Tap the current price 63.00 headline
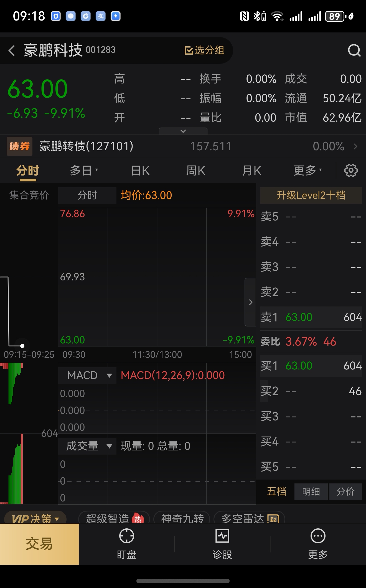 (x=37, y=89)
